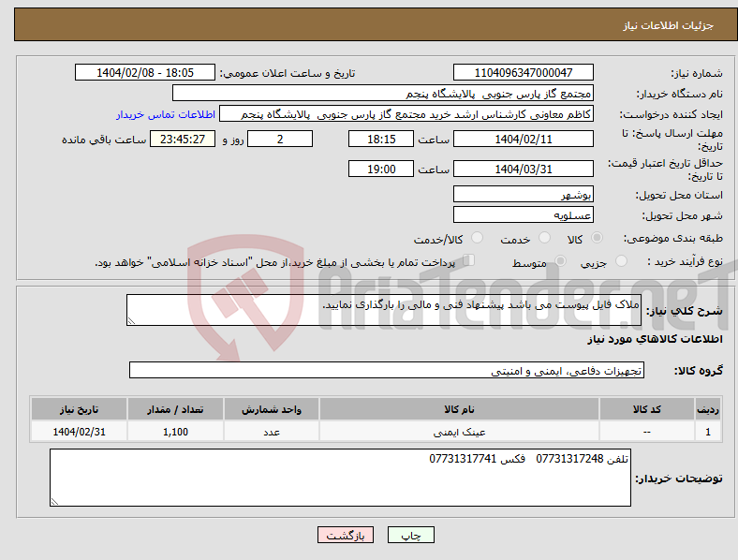Select the متوسط purchase type radio
The height and width of the screenshot is (560, 738).
pyautogui.click(x=560, y=260)
